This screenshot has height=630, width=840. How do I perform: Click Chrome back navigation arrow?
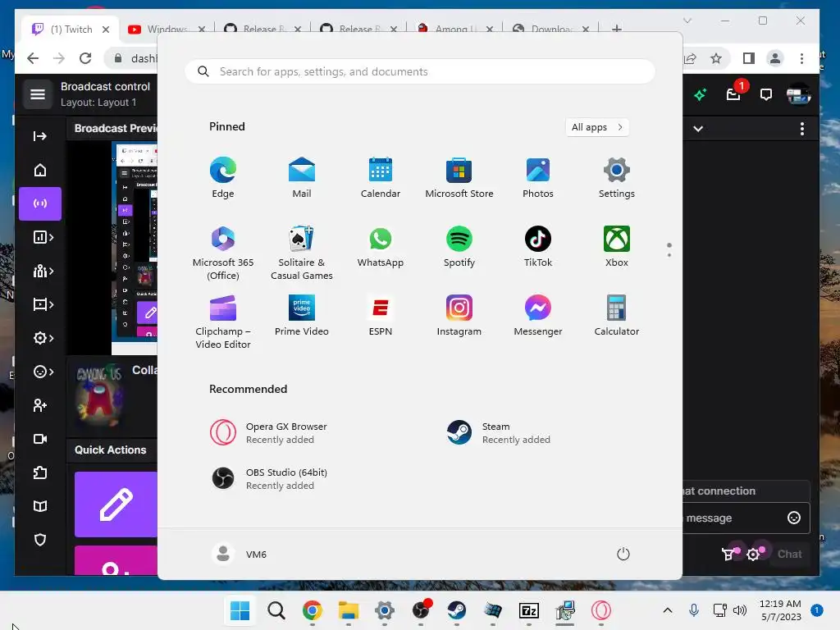[x=33, y=58]
